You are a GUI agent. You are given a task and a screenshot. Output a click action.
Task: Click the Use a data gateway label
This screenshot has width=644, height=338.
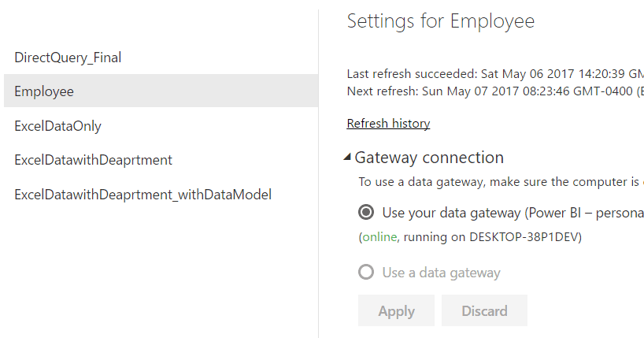click(x=441, y=273)
